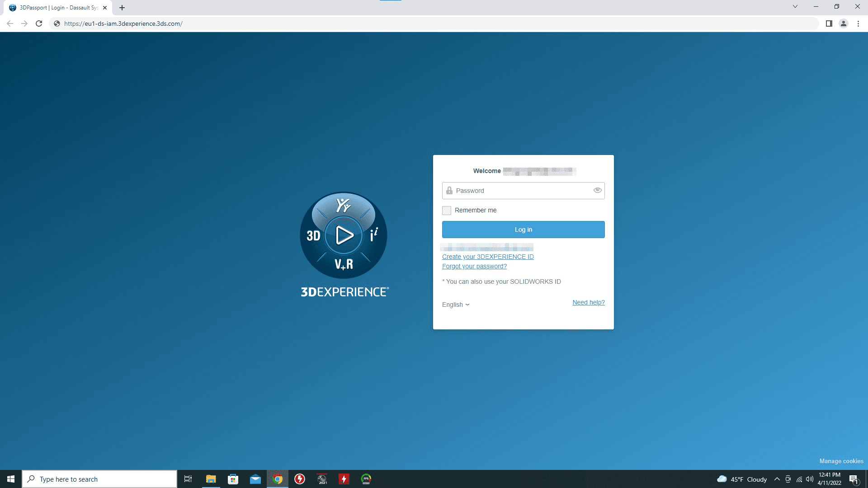The image size is (868, 488).
Task: Toggle password visibility eye icon
Action: click(x=597, y=190)
